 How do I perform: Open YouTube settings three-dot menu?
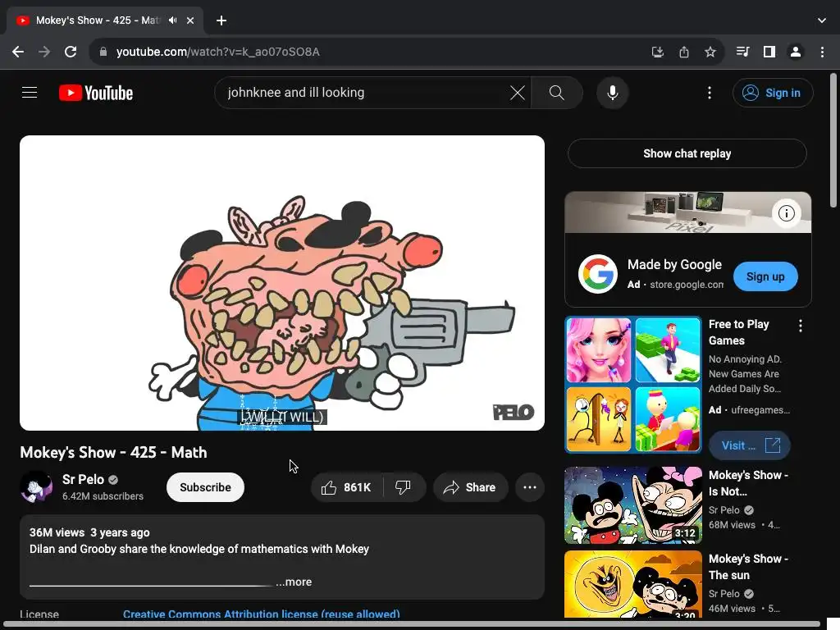pyautogui.click(x=710, y=93)
